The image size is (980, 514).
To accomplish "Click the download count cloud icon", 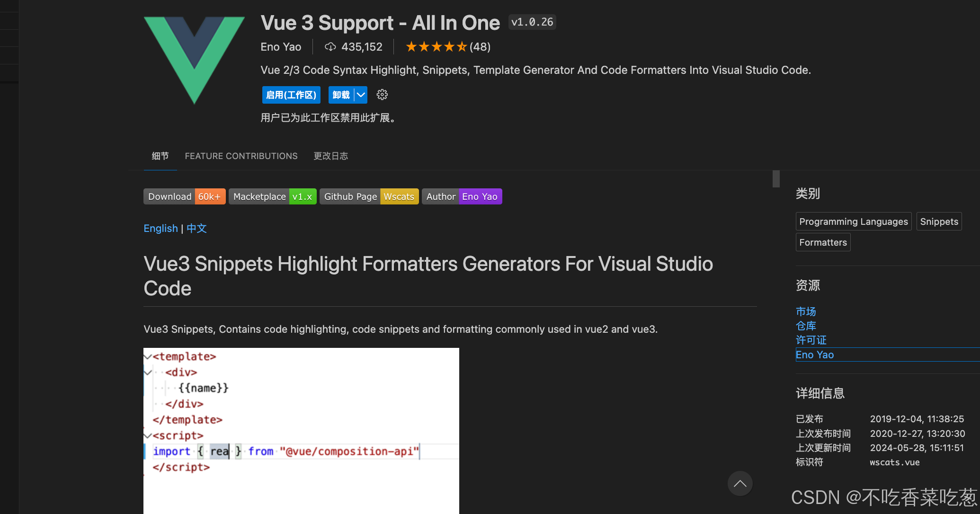I will pos(330,47).
